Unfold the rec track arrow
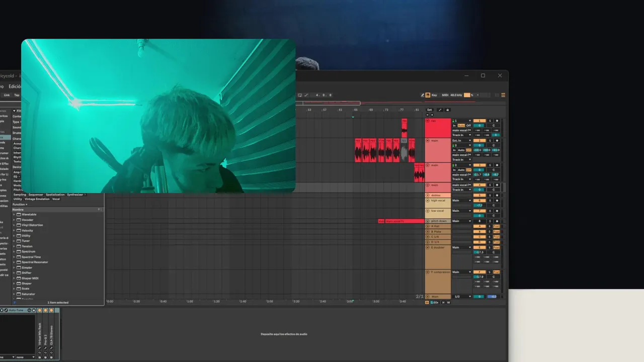This screenshot has height=362, width=644. 428,121
